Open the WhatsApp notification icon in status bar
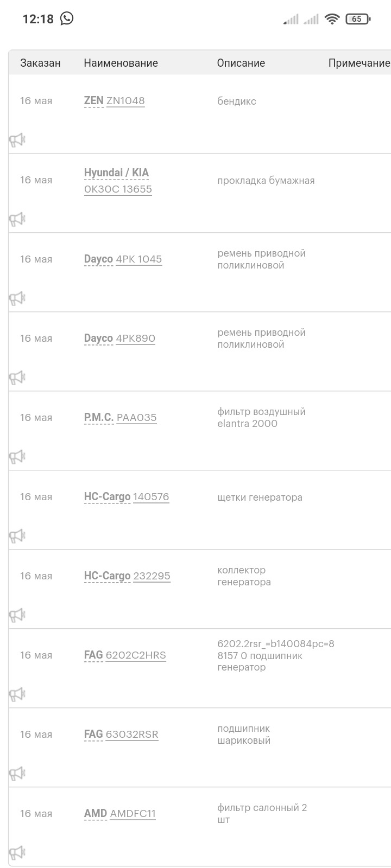 point(67,19)
